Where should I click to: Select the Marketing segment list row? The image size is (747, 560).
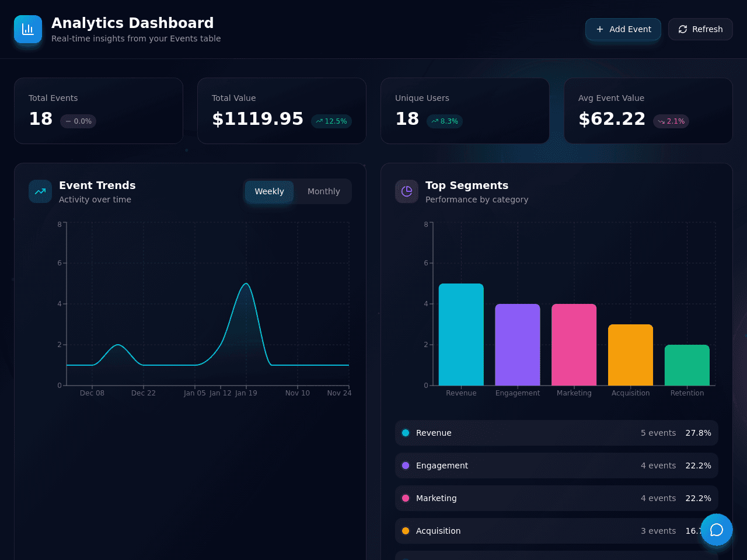[x=557, y=498]
